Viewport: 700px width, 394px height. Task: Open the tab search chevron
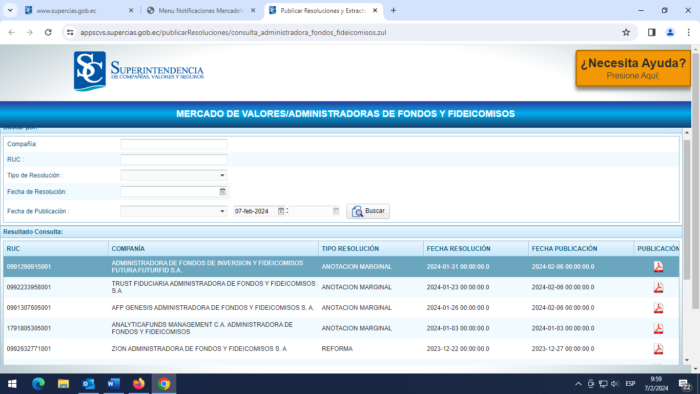pos(10,10)
